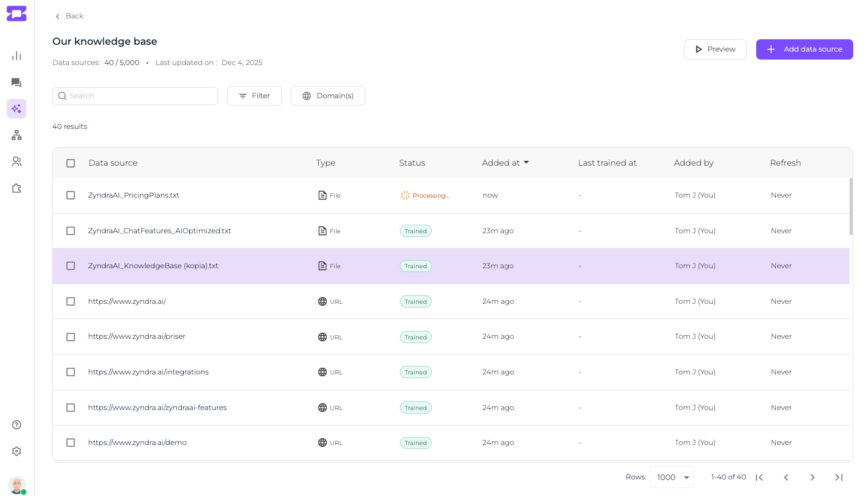Select the AI sparkles sidebar icon
Image resolution: width=868 pixels, height=496 pixels.
17,109
